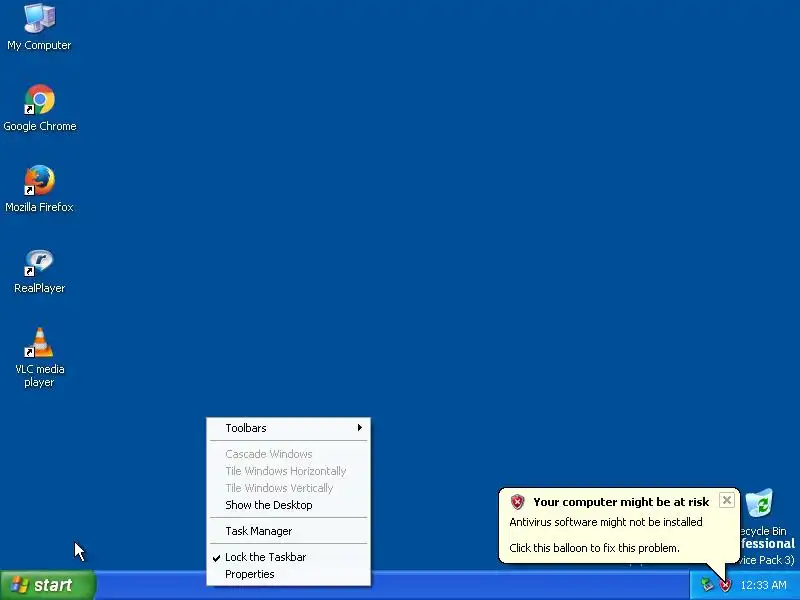Viewport: 800px width, 600px height.
Task: Select the VLC media player icon
Action: pos(39,343)
